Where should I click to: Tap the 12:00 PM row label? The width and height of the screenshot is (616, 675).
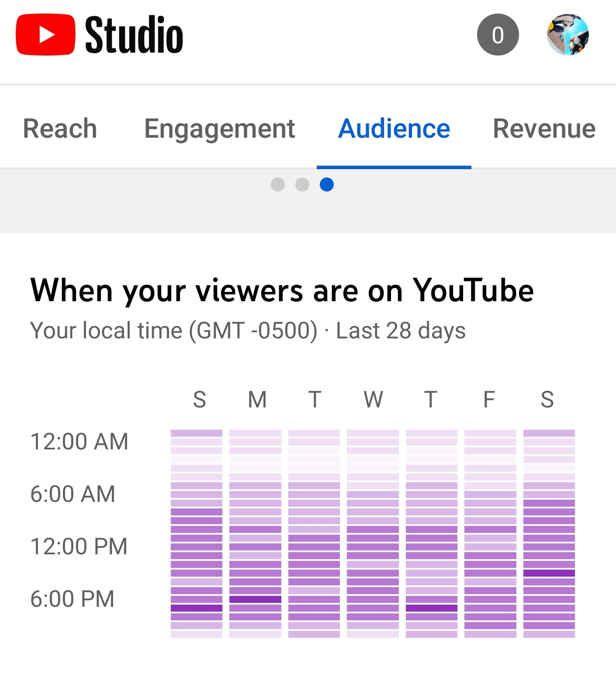pos(79,546)
